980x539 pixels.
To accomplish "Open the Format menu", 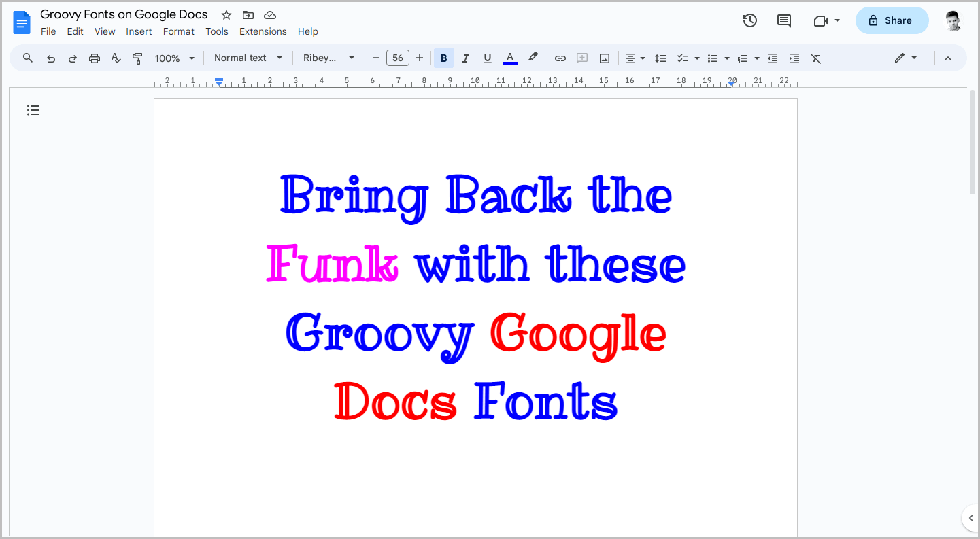I will [x=178, y=31].
